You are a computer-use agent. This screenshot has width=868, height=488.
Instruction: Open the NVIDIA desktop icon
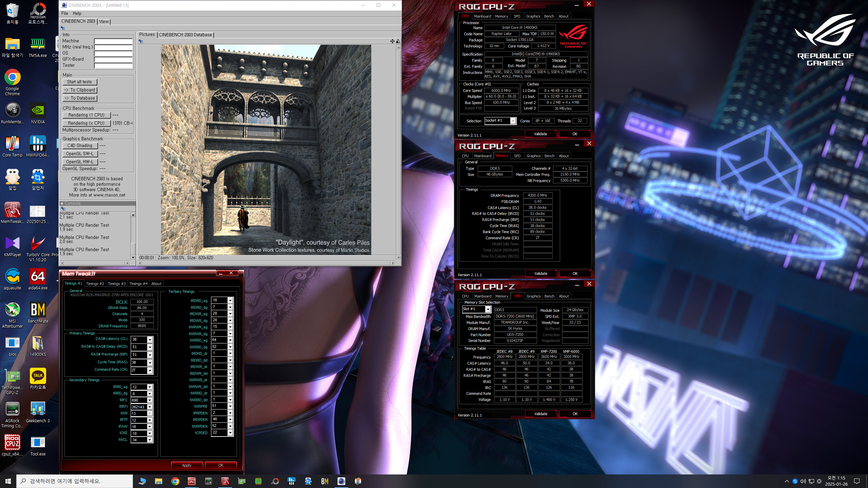pyautogui.click(x=38, y=113)
